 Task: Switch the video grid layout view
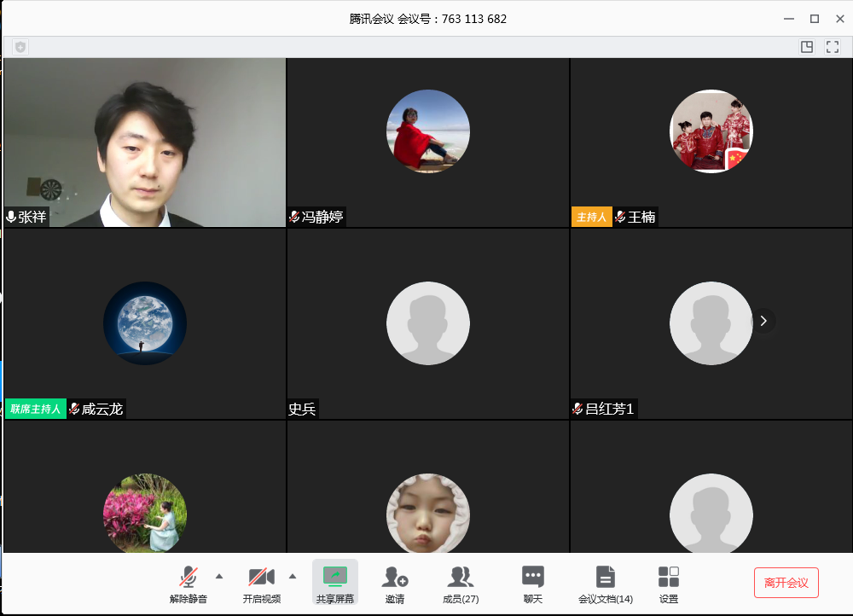[x=806, y=47]
